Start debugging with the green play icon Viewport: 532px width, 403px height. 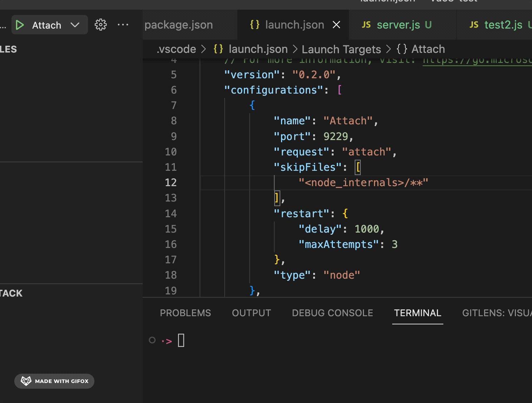point(20,25)
